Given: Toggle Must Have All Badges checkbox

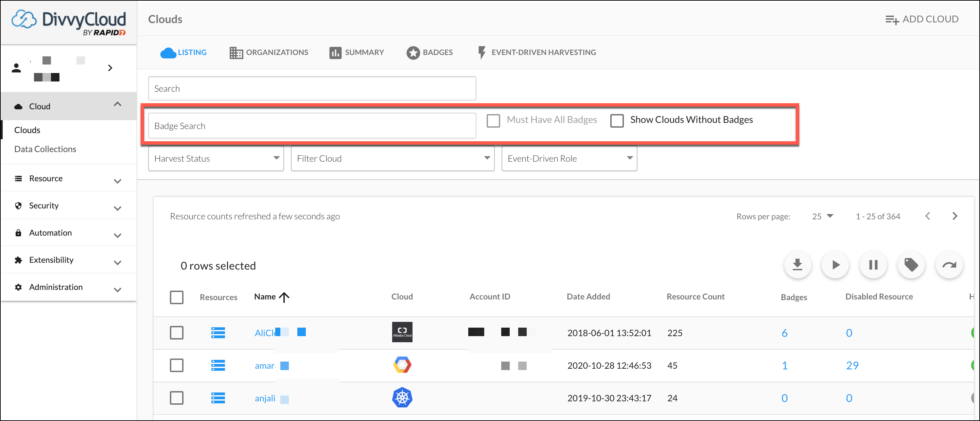Looking at the screenshot, I should (x=493, y=121).
